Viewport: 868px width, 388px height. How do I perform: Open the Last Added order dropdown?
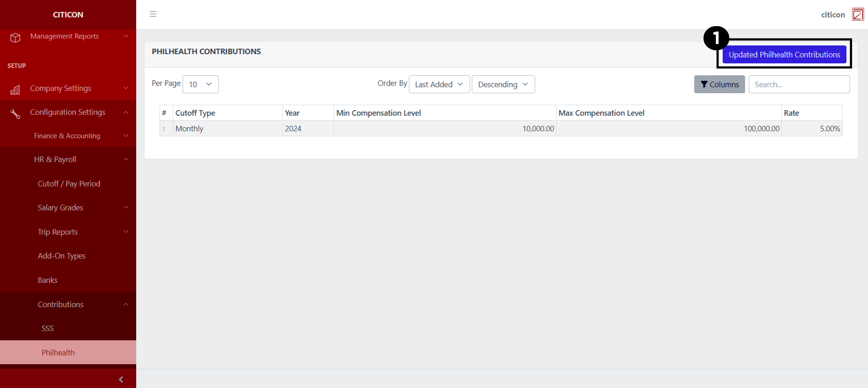pos(439,84)
